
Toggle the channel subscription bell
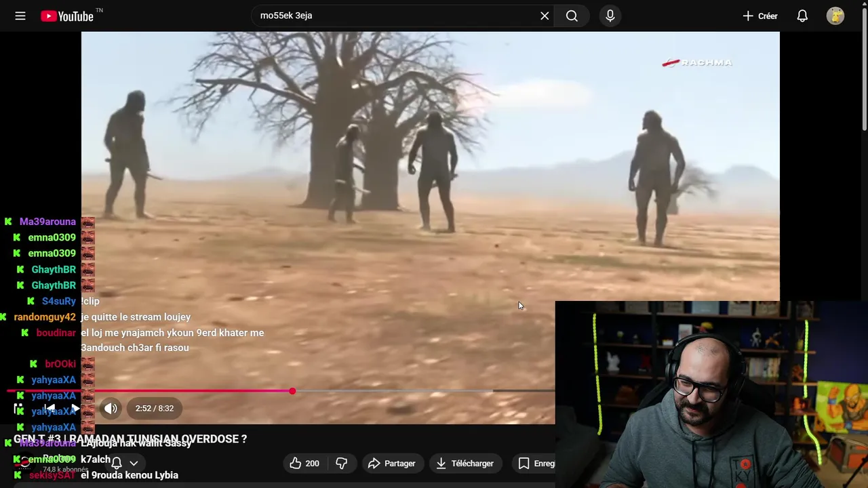116,464
